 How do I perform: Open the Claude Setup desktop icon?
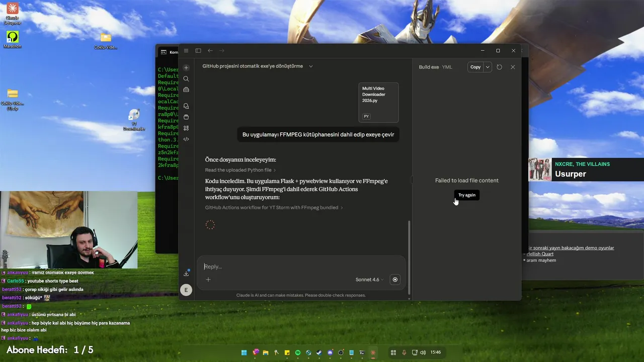pos(12,14)
